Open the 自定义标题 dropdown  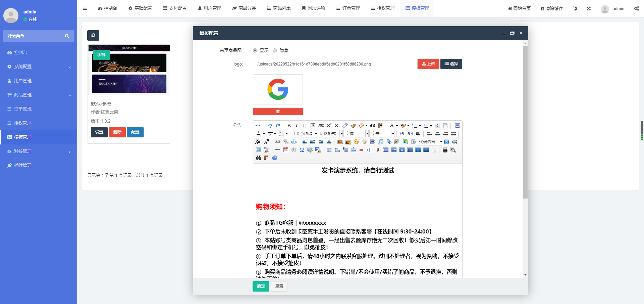point(305,134)
